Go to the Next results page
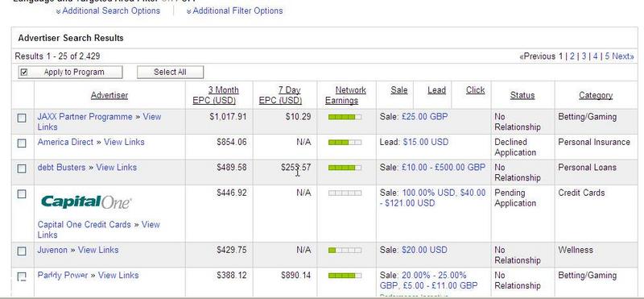 click(x=623, y=56)
